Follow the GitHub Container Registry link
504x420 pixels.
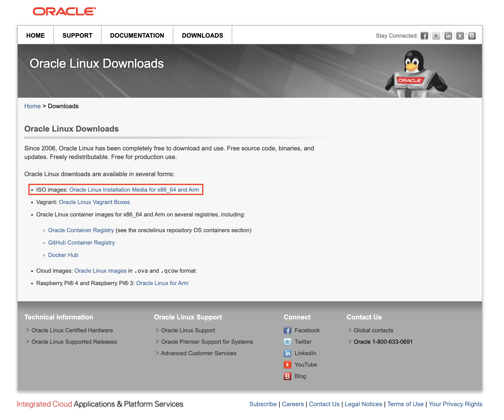(x=81, y=243)
